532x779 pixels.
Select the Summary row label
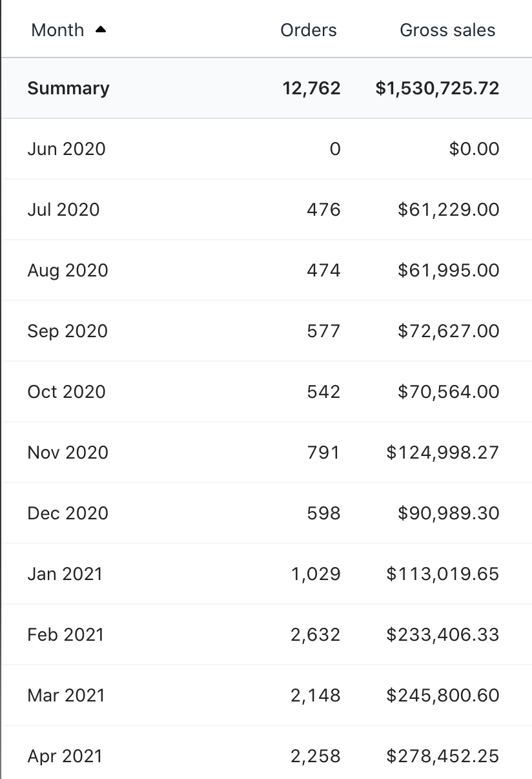click(68, 88)
